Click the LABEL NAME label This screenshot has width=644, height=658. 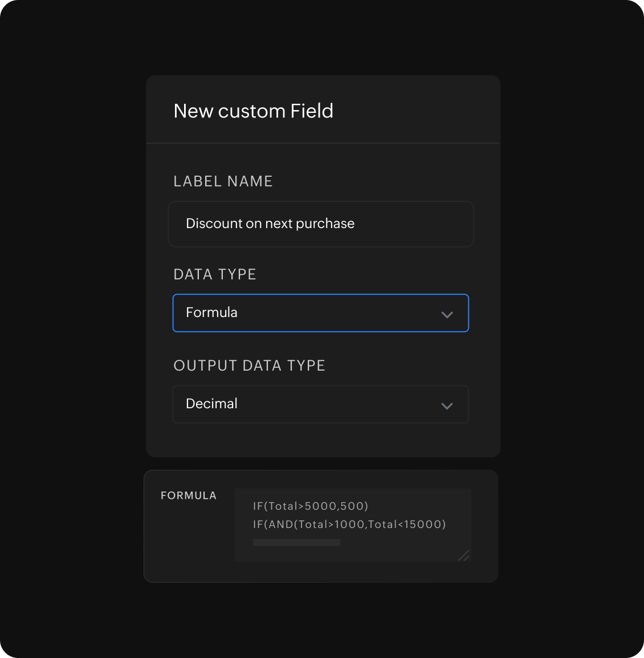(x=223, y=181)
